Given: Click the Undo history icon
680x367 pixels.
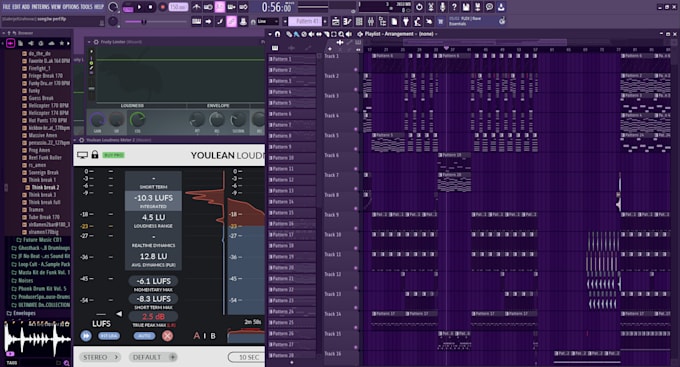Looking at the screenshot, I should point(419,7).
